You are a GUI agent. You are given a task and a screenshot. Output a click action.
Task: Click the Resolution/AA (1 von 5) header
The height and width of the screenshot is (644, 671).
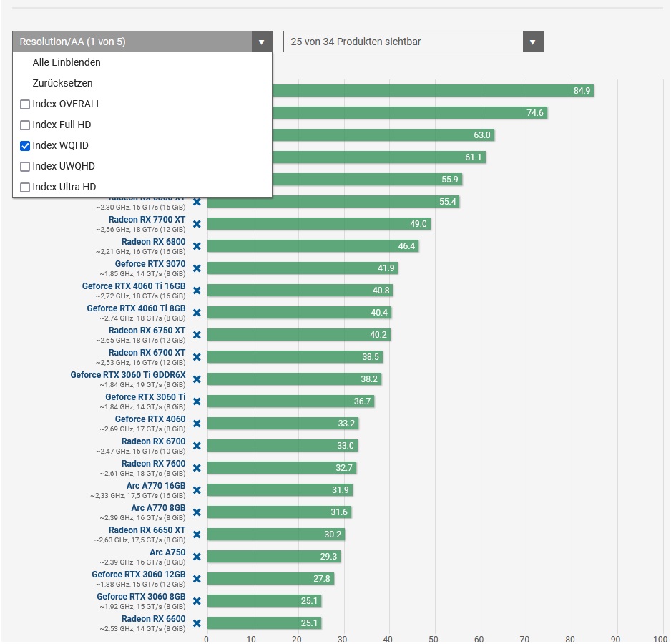point(142,42)
